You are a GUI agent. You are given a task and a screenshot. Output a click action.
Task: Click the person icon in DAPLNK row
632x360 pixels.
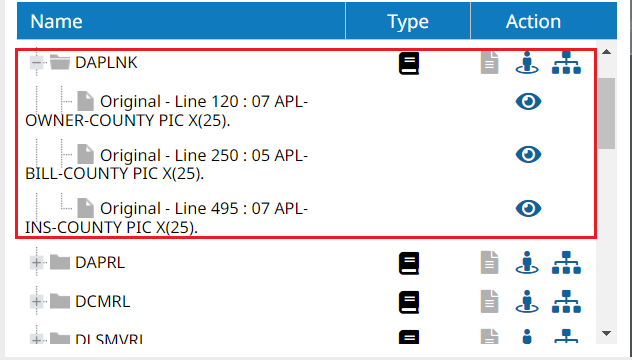coord(527,63)
